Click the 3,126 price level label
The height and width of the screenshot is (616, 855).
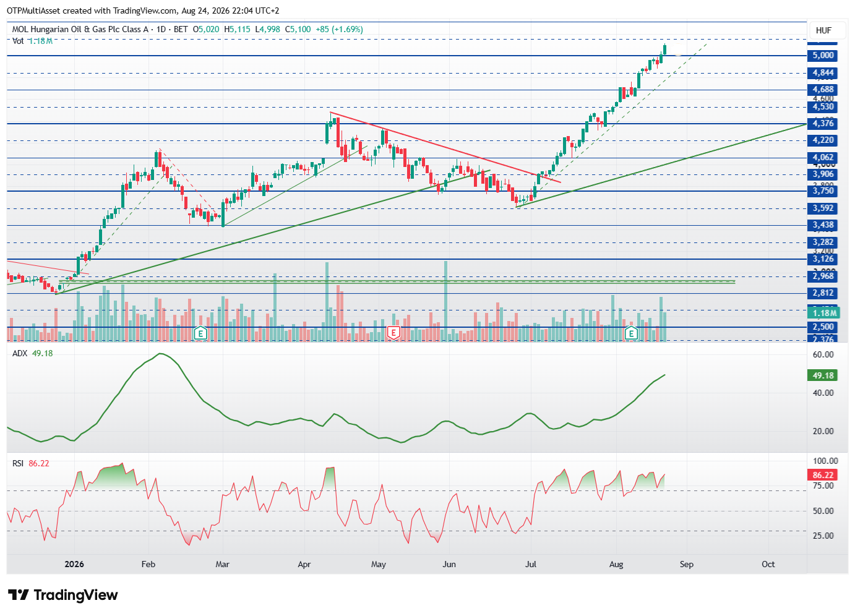click(x=823, y=259)
